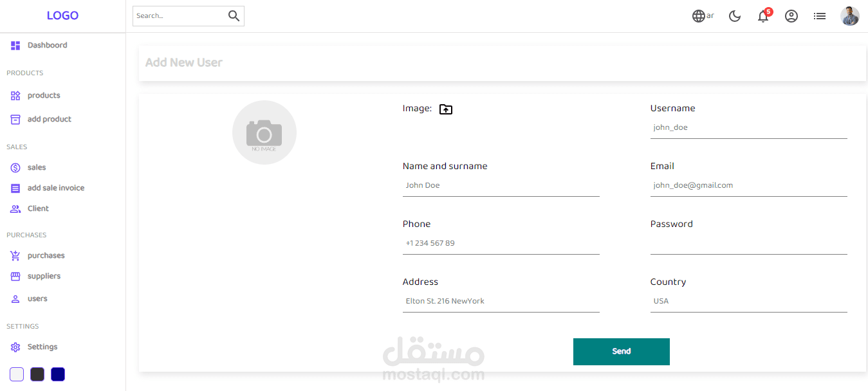Click the Password input field
Image resolution: width=868 pixels, height=391 pixels.
click(749, 243)
